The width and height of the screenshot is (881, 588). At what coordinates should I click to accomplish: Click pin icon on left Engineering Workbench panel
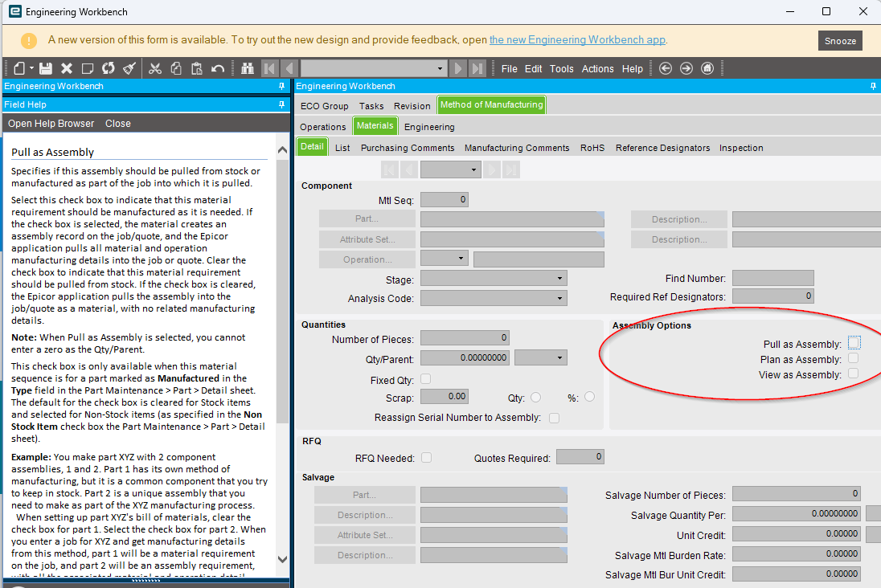(281, 86)
